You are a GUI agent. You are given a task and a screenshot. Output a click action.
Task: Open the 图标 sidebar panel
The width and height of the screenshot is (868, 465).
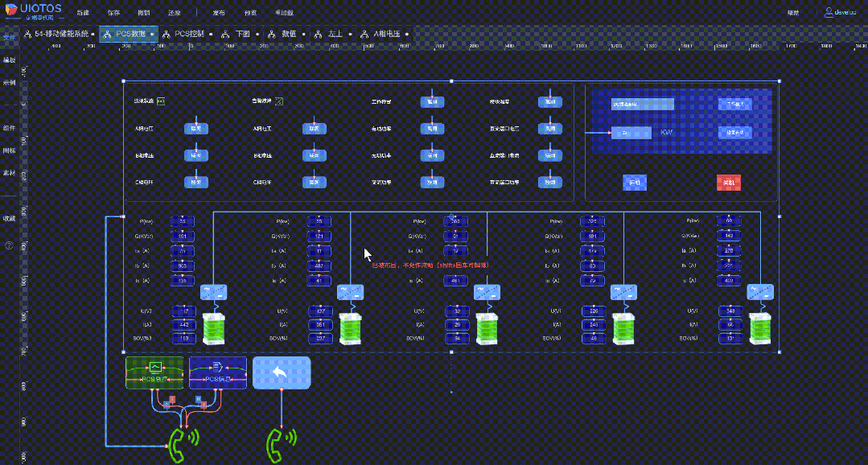tap(9, 150)
